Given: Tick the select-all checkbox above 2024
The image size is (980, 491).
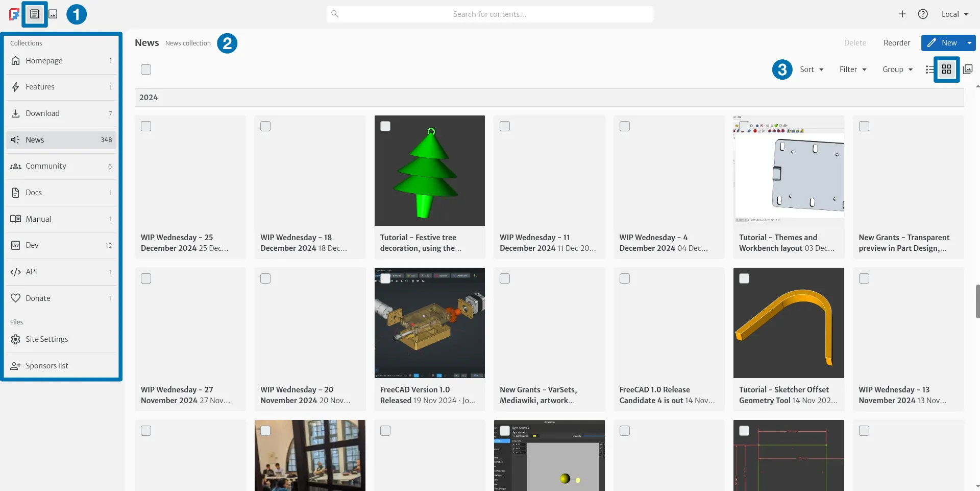Looking at the screenshot, I should (146, 69).
